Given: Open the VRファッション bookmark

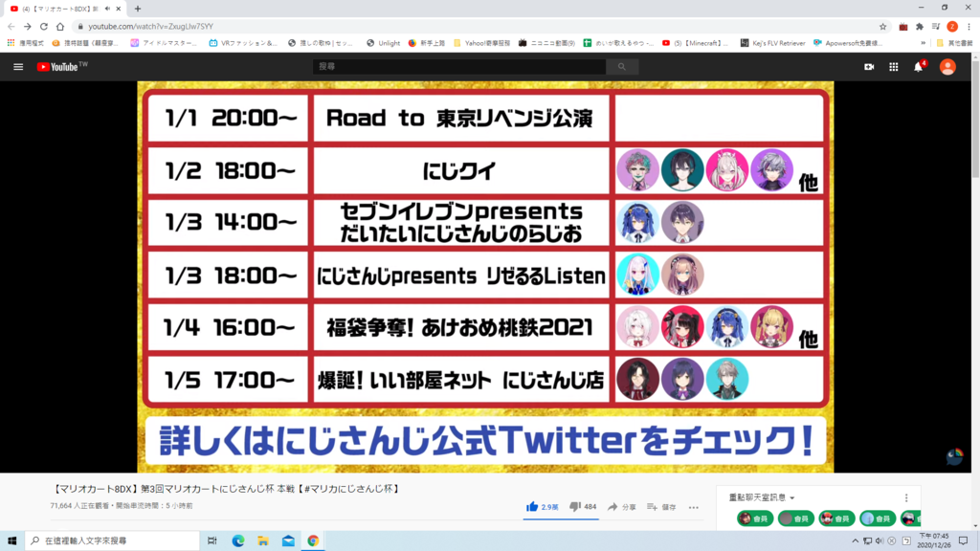Looking at the screenshot, I should (x=243, y=43).
